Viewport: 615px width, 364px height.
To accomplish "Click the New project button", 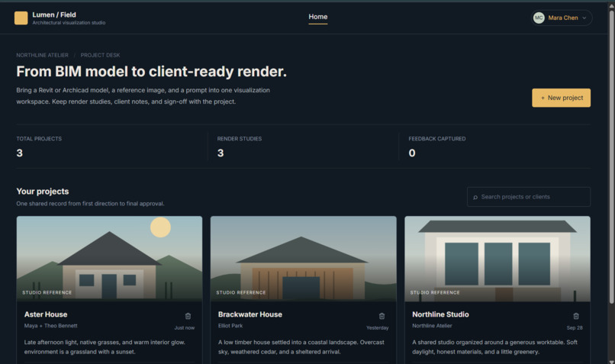I will (x=562, y=98).
